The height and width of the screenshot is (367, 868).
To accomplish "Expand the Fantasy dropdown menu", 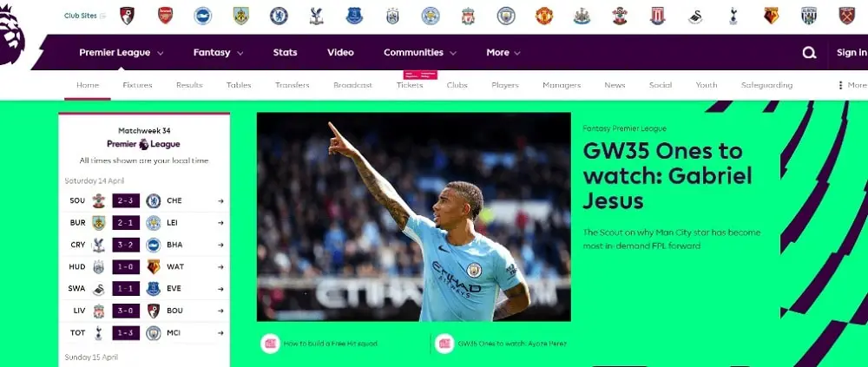I will pyautogui.click(x=218, y=53).
